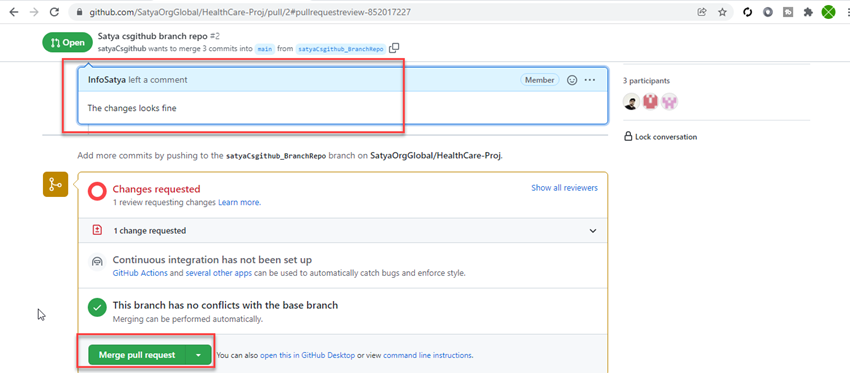Screen dimensions: 850x373
Task: Click InfoSatya username on the comment
Action: tap(107, 80)
